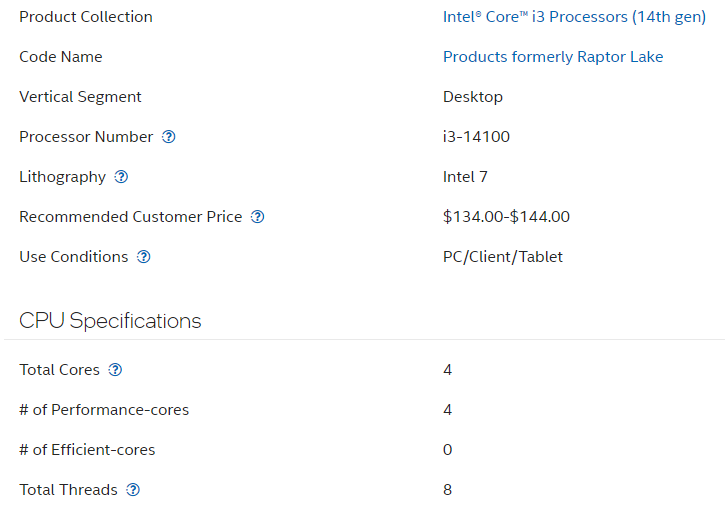Click the Total Threads label text
This screenshot has height=507, width=725.
pos(68,489)
